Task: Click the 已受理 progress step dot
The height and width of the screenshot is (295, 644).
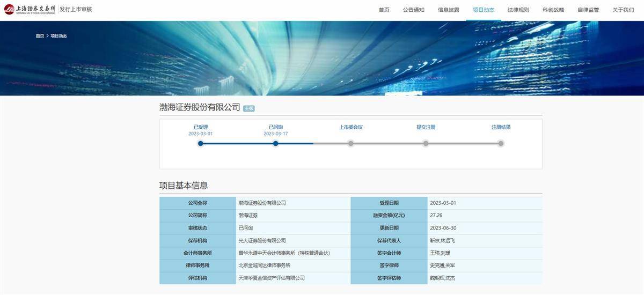Action: click(x=200, y=143)
